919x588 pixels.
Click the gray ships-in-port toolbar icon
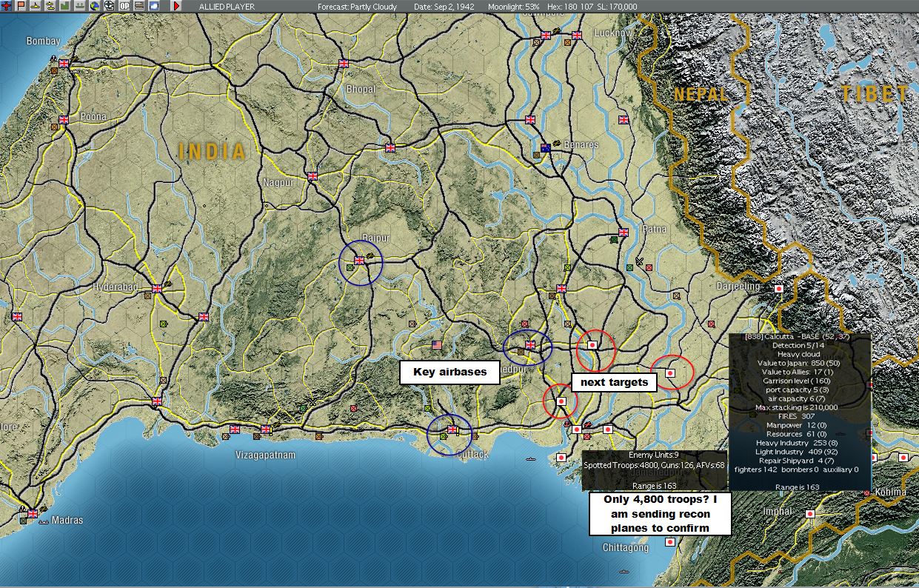[x=80, y=6]
